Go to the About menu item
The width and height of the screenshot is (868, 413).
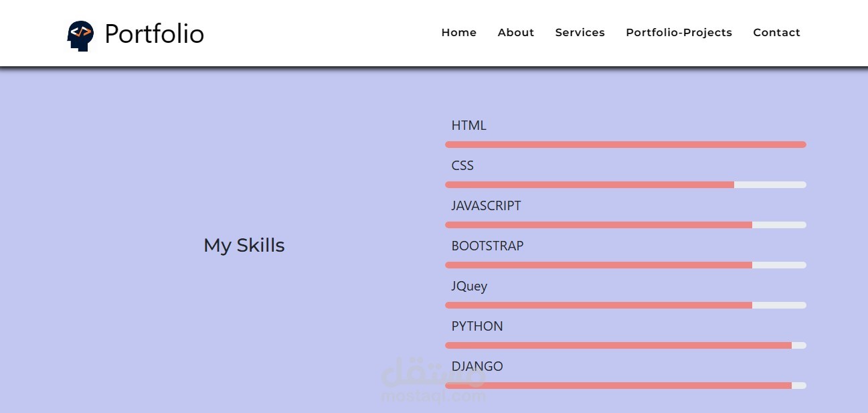pyautogui.click(x=515, y=32)
